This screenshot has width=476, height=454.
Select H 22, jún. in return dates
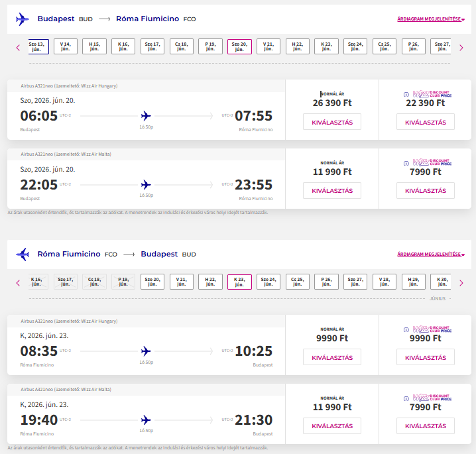coord(210,282)
